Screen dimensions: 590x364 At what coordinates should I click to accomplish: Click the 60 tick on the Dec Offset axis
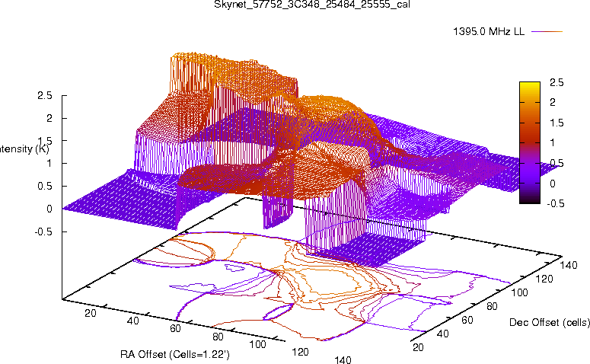(467, 320)
